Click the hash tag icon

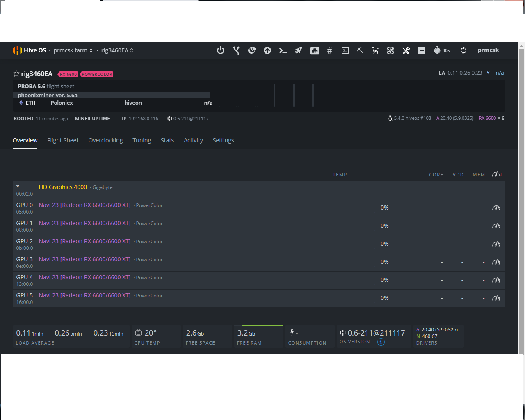coord(329,50)
